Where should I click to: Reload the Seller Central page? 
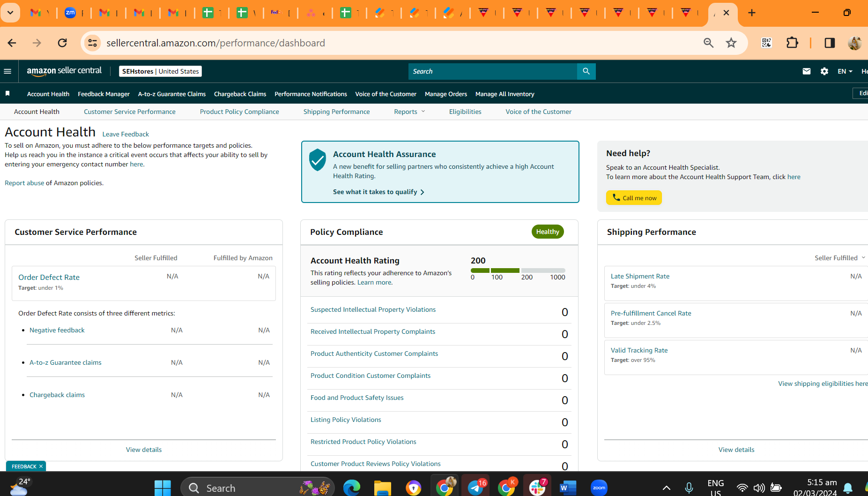[62, 43]
